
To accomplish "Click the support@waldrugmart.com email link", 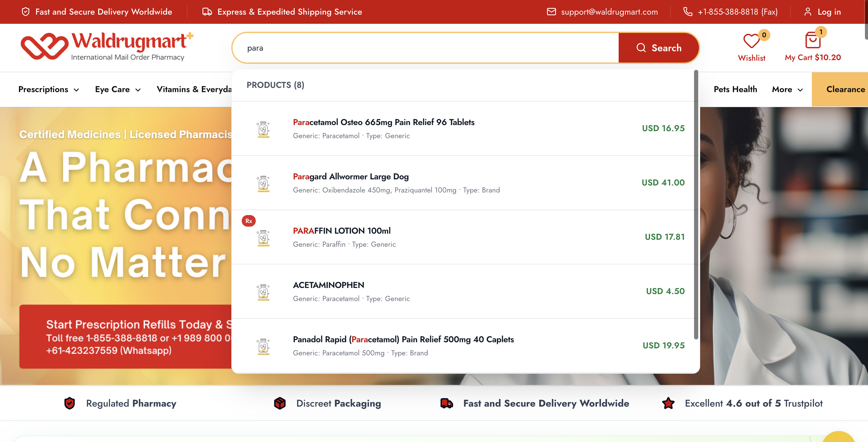I will click(x=609, y=12).
